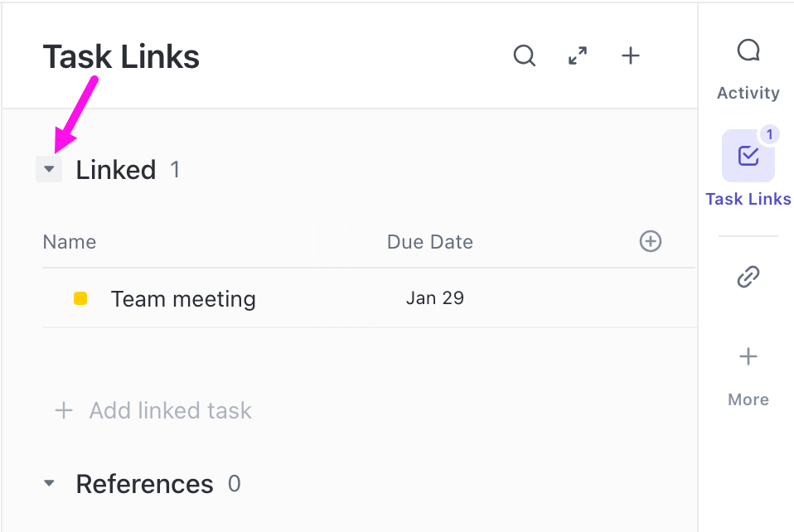Click the yellow status square of Team meeting

[x=80, y=298]
